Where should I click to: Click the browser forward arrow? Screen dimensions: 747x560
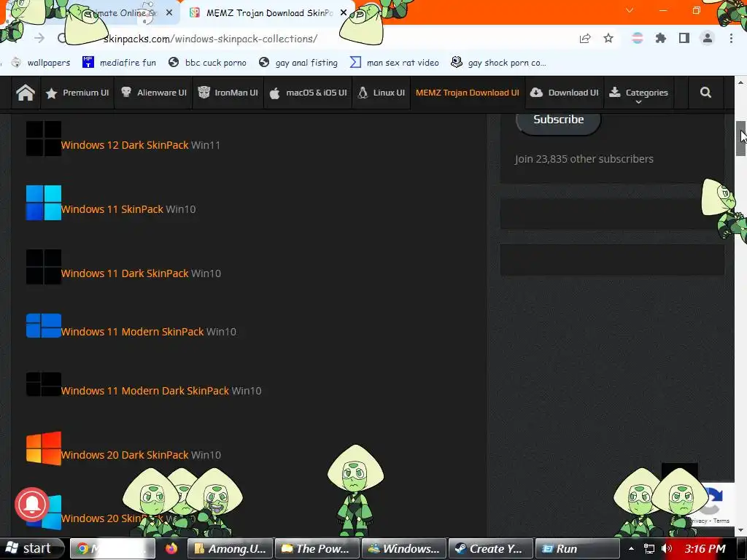pyautogui.click(x=39, y=38)
